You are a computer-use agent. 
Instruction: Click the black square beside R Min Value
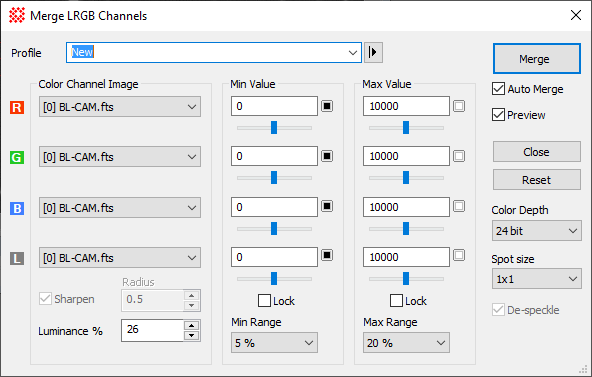pyautogui.click(x=327, y=106)
